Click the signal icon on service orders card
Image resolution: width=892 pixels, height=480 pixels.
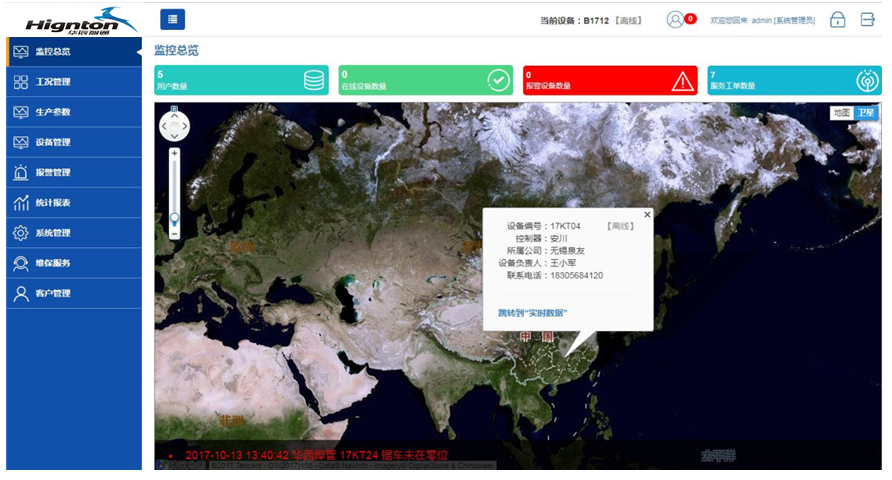(866, 81)
